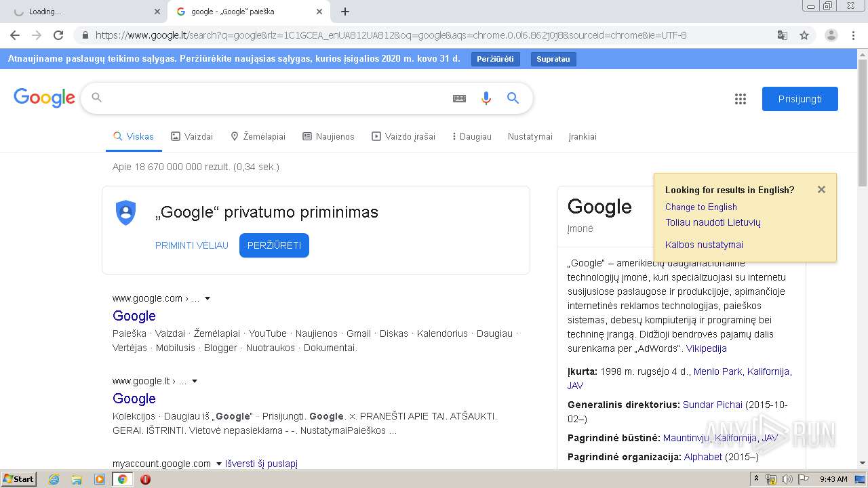Expand myaccount.google.com result dropdown arrow

coord(219,464)
